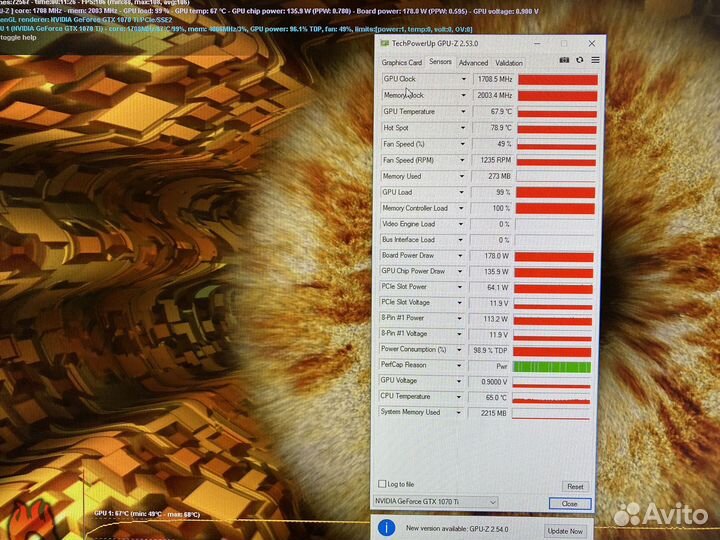Switch to the Graphics Card tab

(x=402, y=62)
